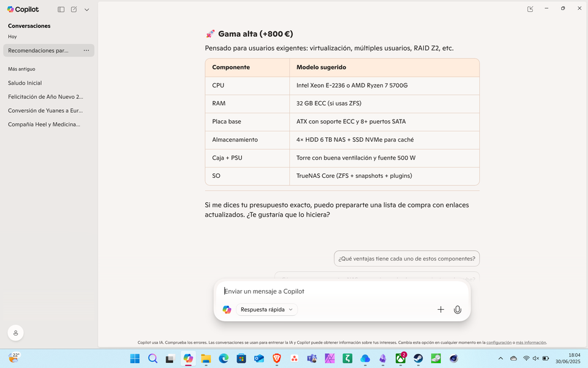The height and width of the screenshot is (368, 588).
Task: Click the '32 GB ECC (si usas ZFS)' cell
Action: click(385, 103)
